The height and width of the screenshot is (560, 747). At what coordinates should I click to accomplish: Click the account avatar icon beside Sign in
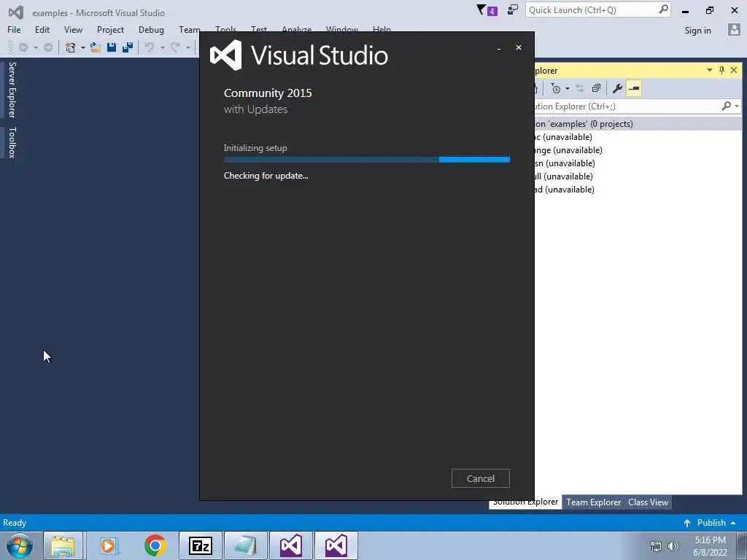(x=734, y=29)
